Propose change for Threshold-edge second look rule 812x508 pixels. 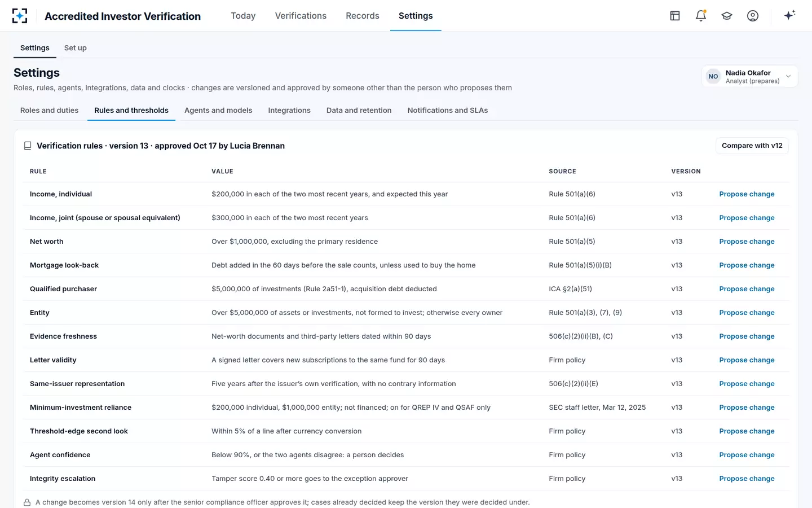click(747, 431)
